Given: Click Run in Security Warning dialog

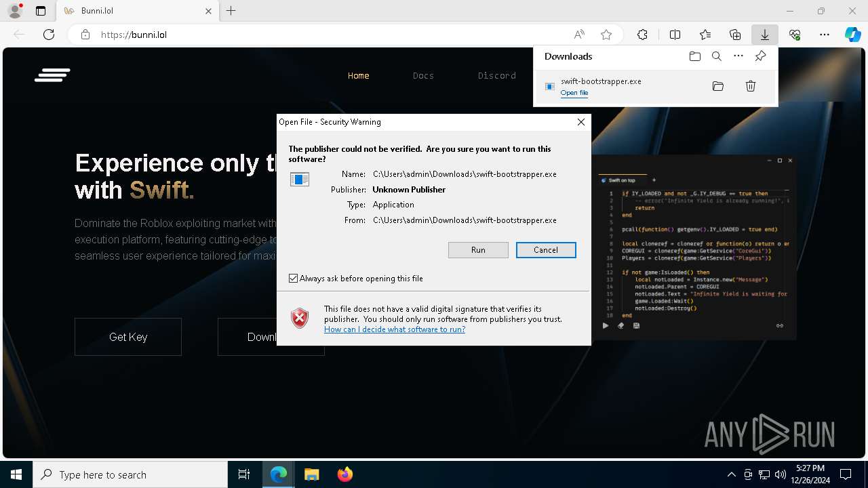Looking at the screenshot, I should tap(478, 250).
